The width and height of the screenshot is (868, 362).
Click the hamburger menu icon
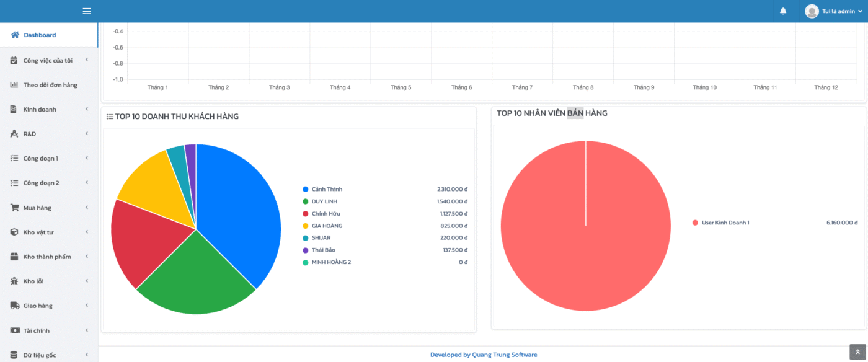[87, 11]
